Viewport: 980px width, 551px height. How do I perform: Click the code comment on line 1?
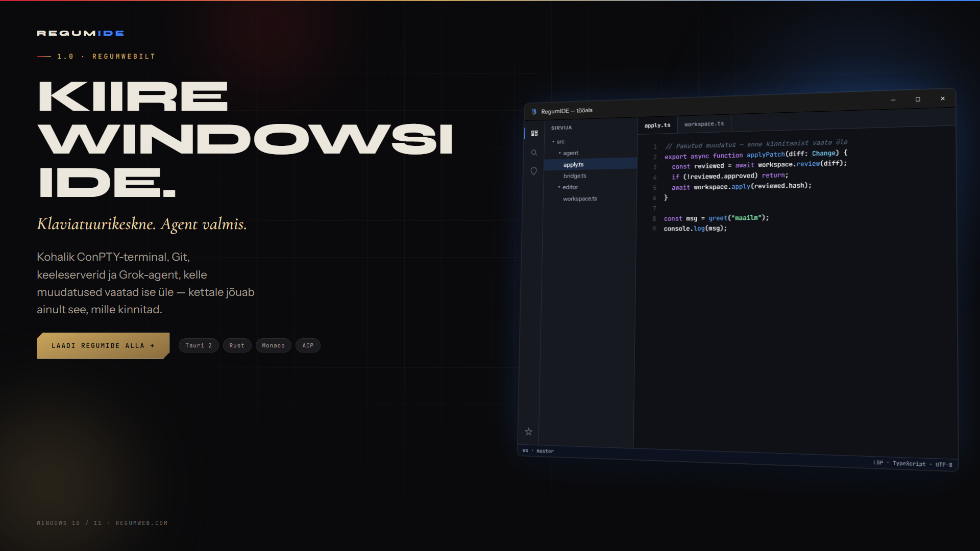click(756, 144)
